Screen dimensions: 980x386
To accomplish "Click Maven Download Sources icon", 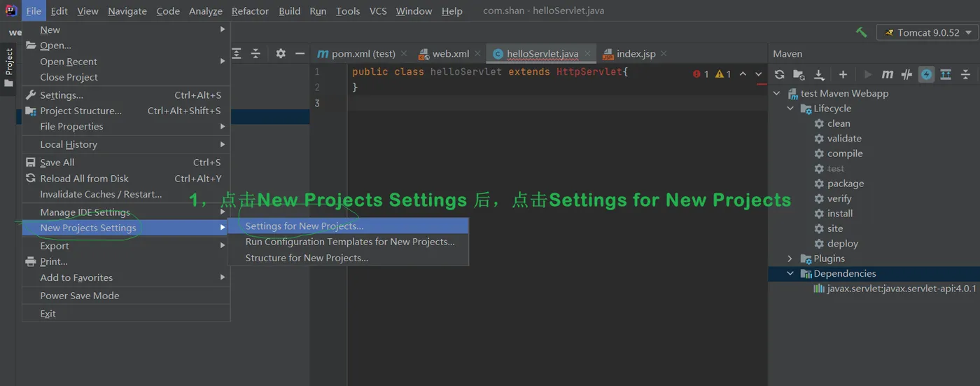I will point(819,74).
